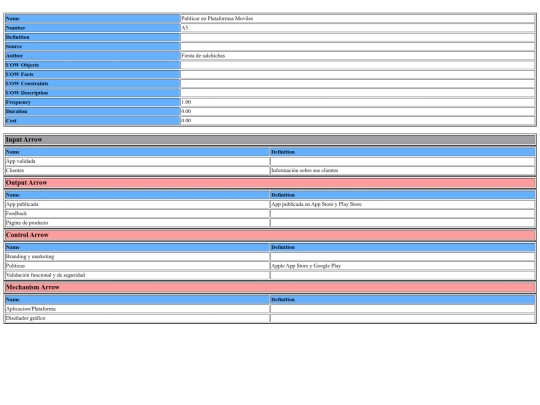The height and width of the screenshot is (405, 540).
Task: Click the Definition column header under Control Arrow
Action: 403,247
